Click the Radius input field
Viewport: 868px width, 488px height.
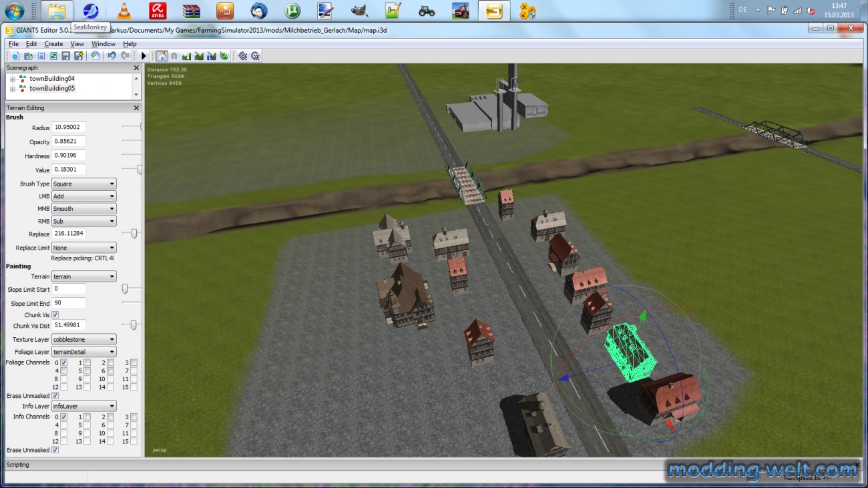pos(69,128)
